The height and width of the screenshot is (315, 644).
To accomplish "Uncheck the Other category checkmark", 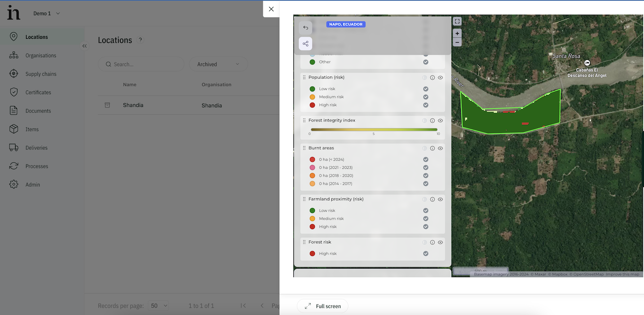I will point(426,62).
